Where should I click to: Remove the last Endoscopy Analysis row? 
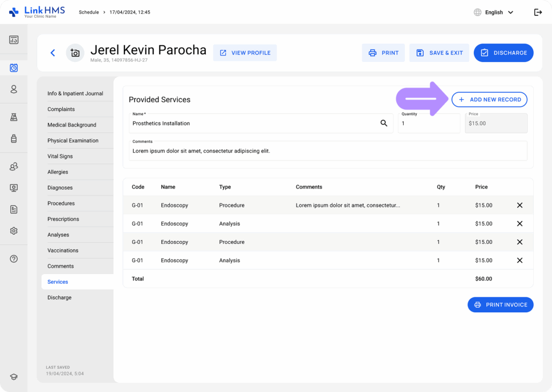[520, 261]
